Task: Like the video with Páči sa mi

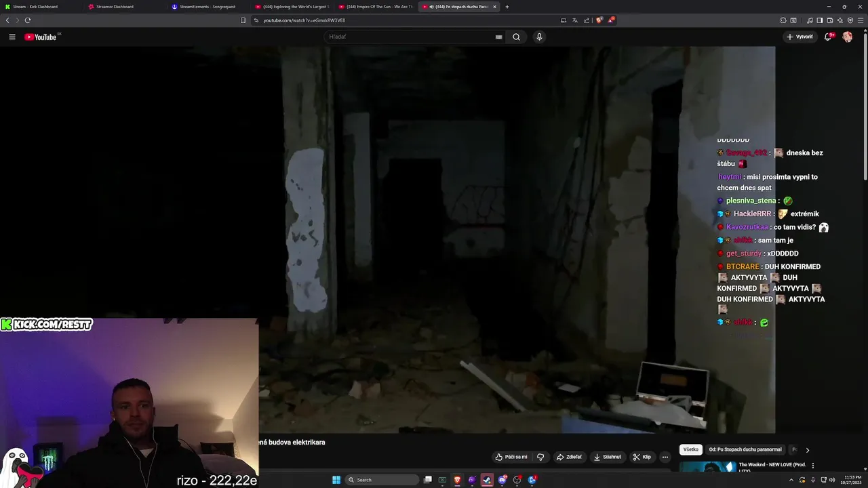Action: (x=511, y=457)
